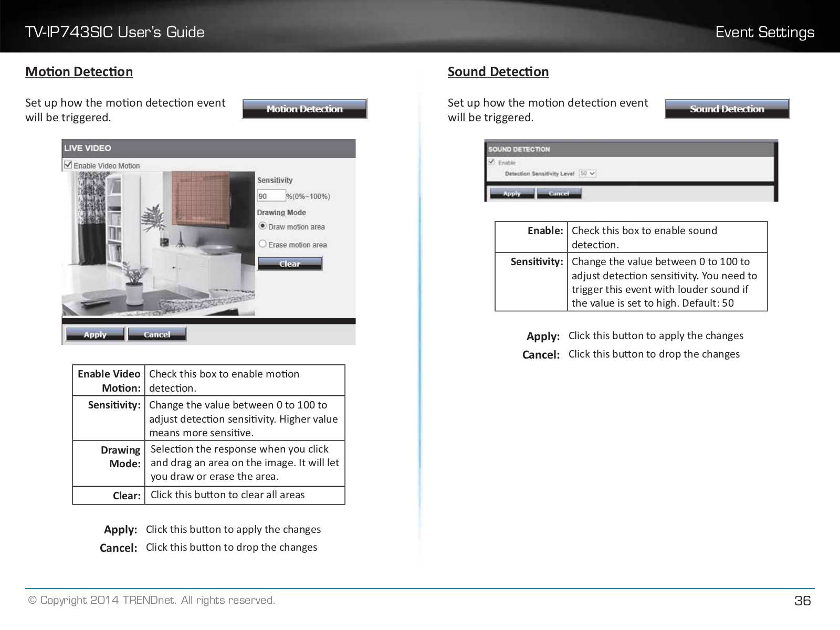Toggle the Enable Video Motion checkbox
Image resolution: width=840 pixels, height=630 pixels.
coord(68,165)
